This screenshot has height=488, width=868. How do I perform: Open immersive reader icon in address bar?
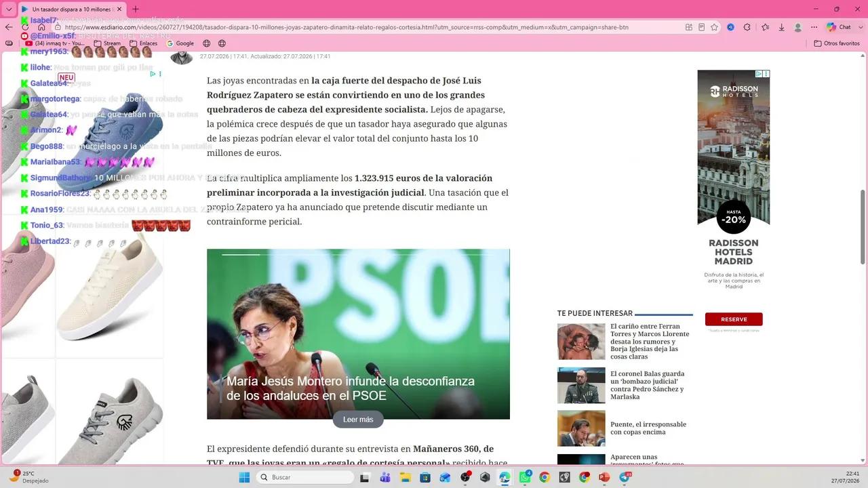coord(701,27)
